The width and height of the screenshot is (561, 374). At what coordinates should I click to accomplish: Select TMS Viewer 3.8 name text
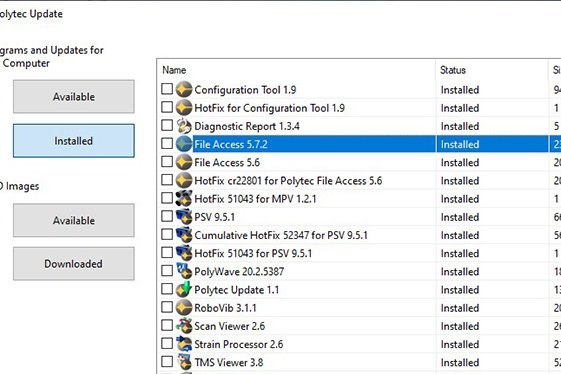pyautogui.click(x=229, y=363)
